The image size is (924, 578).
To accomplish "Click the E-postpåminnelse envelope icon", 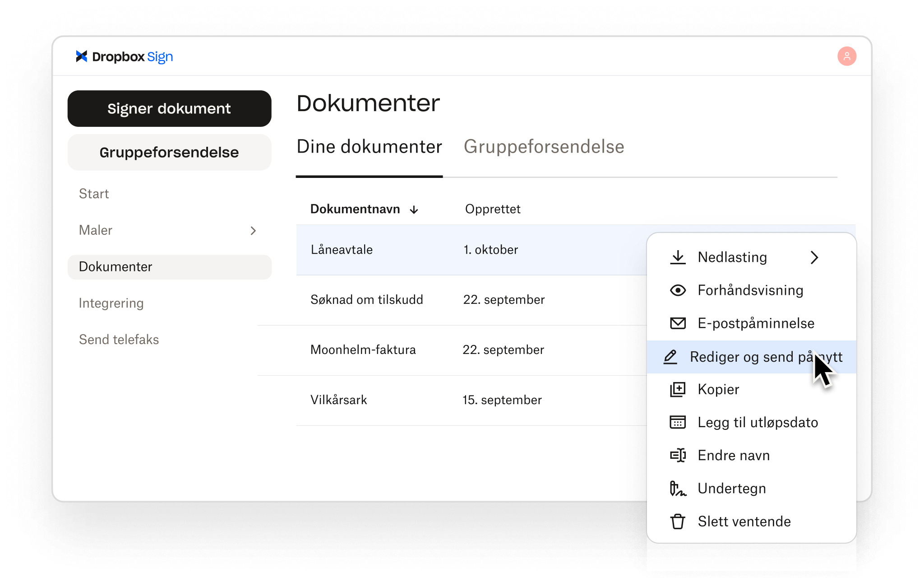I will [x=678, y=323].
